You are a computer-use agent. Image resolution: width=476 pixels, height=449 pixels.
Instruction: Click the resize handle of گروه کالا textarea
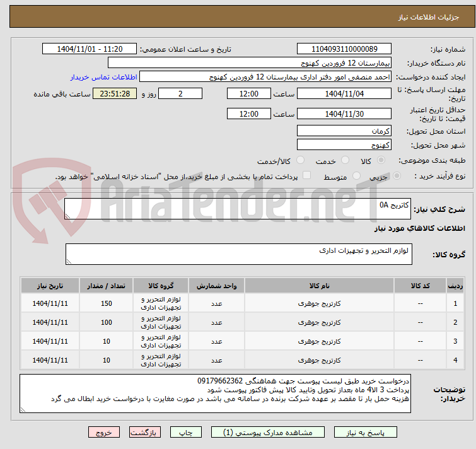[69, 261]
